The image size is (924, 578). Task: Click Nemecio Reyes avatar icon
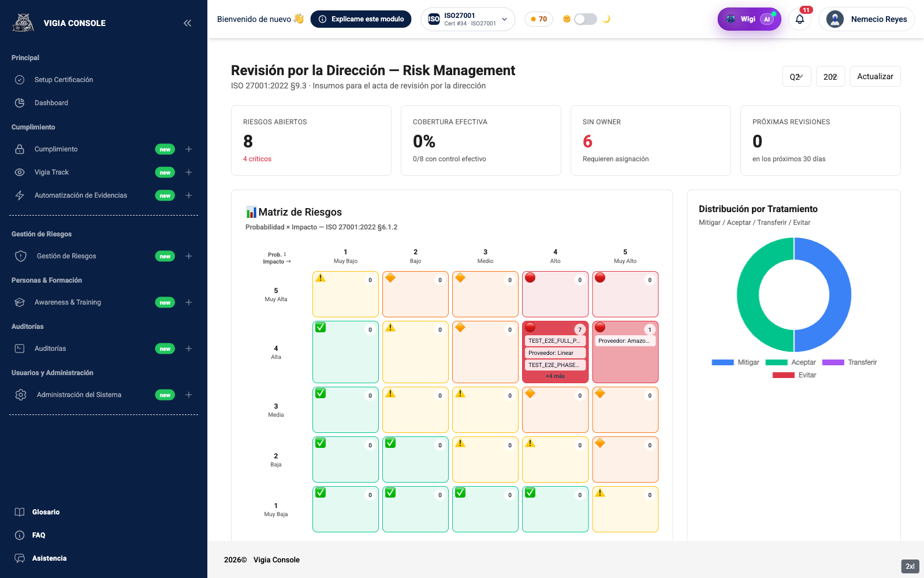click(x=835, y=19)
